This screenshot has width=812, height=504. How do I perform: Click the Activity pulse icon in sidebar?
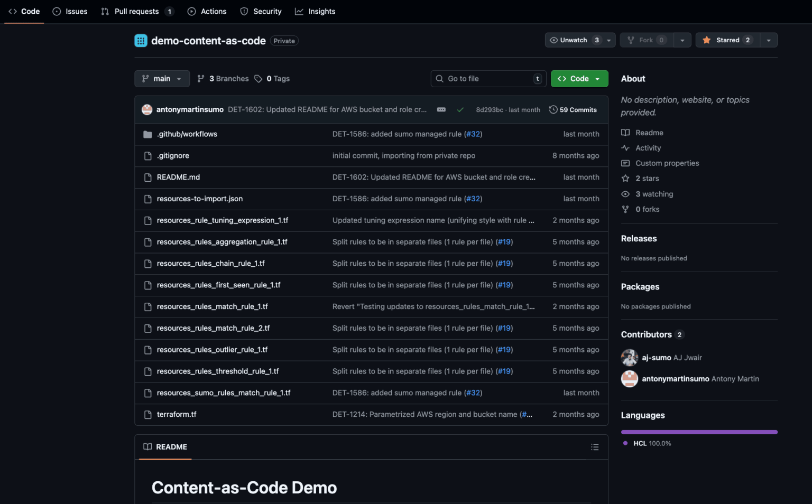click(625, 148)
